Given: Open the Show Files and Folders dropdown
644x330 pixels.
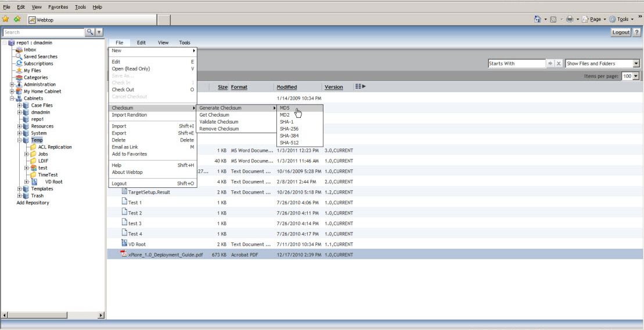Looking at the screenshot, I should tap(636, 64).
